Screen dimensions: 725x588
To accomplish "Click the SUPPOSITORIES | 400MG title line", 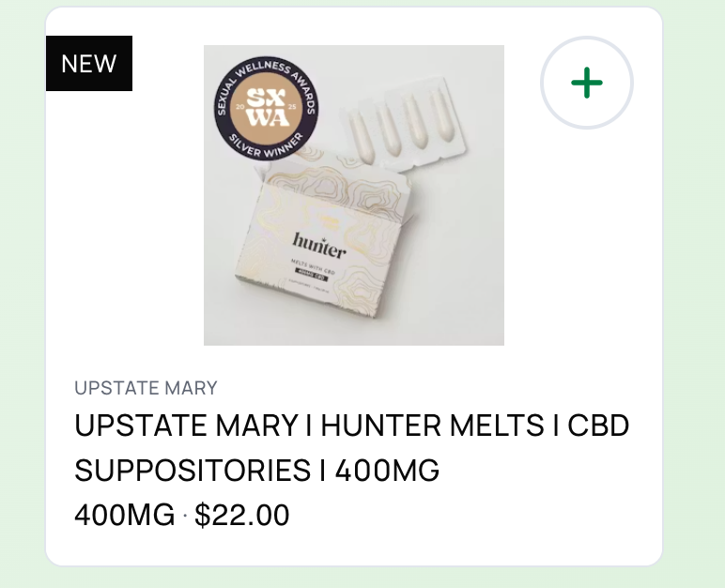I will [x=256, y=470].
